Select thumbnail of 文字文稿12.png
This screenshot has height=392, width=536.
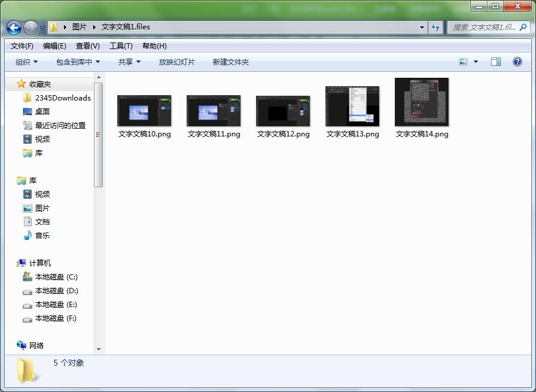283,111
